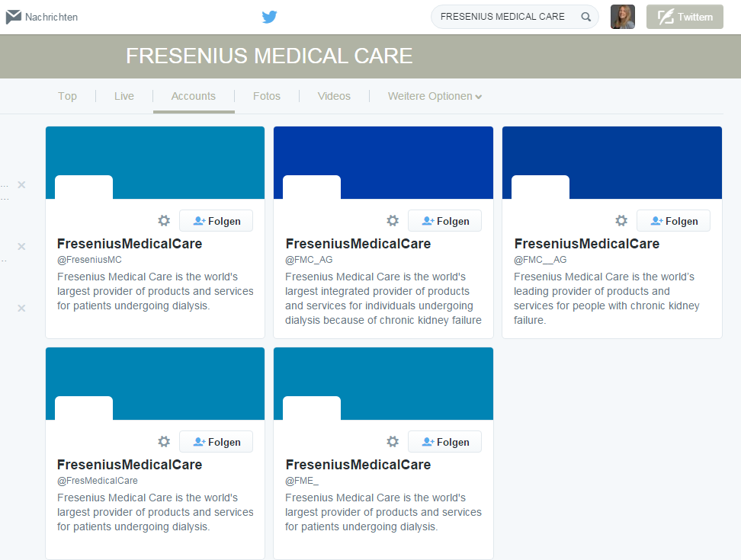
Task: Click into the search input field
Action: pos(503,17)
